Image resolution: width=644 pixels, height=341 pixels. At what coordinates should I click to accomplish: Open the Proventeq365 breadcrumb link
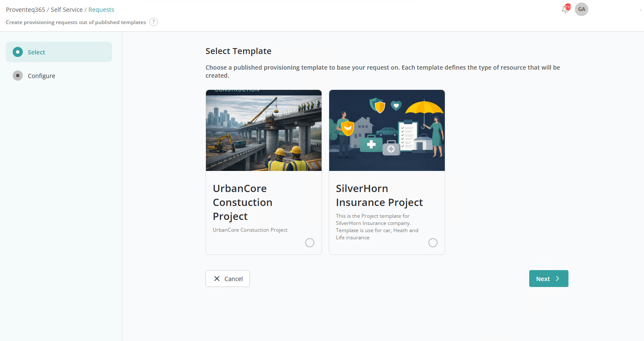click(25, 10)
